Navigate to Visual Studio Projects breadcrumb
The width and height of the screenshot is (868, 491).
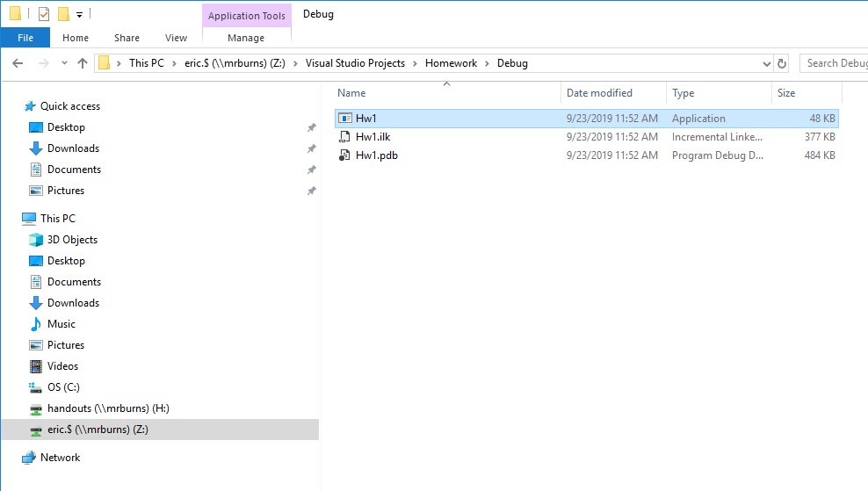355,63
